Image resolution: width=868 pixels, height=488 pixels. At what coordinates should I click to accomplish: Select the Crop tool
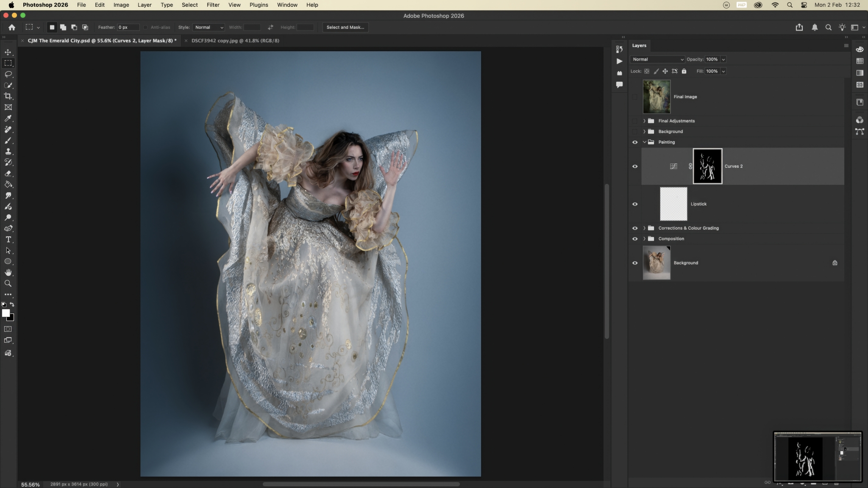pyautogui.click(x=8, y=96)
